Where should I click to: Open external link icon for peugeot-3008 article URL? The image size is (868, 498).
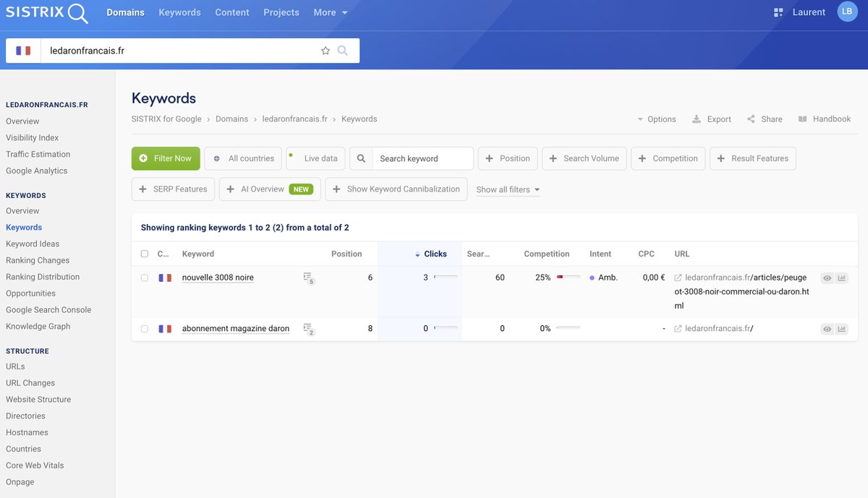point(678,278)
